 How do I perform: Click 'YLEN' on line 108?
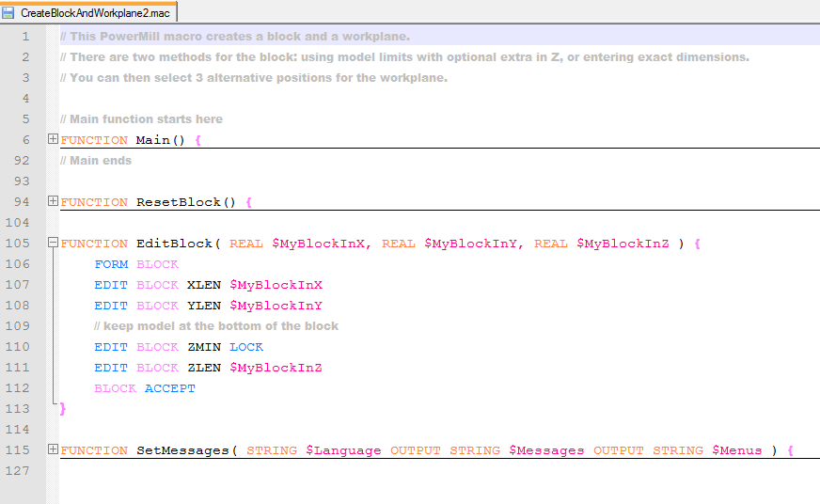tap(204, 306)
